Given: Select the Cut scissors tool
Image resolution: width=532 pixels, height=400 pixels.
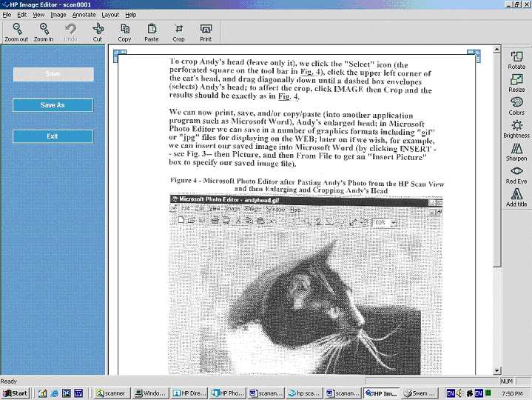Looking at the screenshot, I should (98, 32).
